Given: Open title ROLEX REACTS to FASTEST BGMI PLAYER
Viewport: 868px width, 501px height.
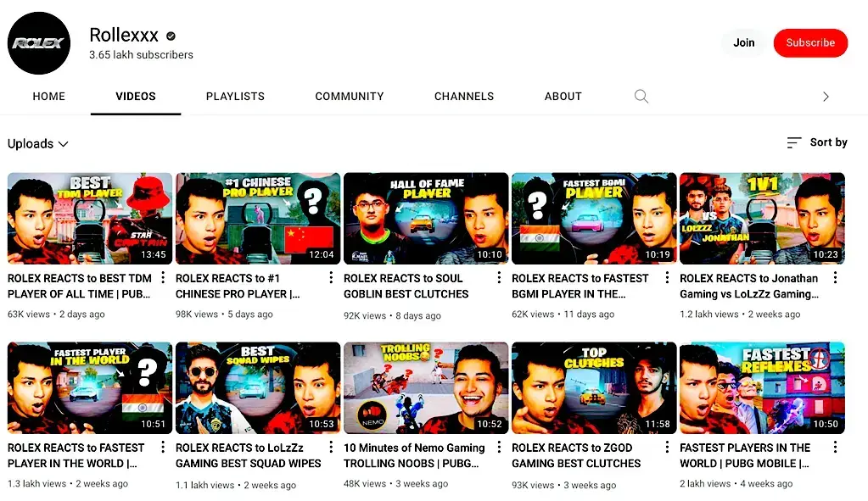Looking at the screenshot, I should click(x=580, y=286).
